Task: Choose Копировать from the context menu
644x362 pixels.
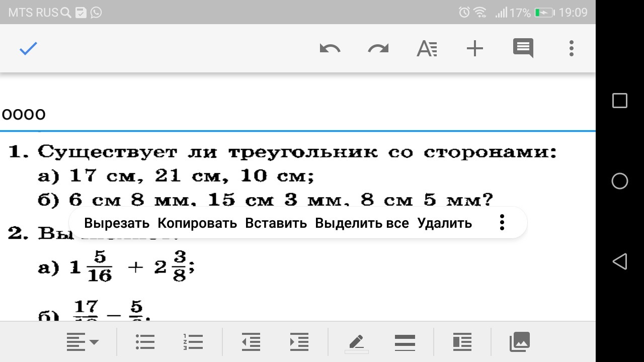Action: (x=196, y=223)
